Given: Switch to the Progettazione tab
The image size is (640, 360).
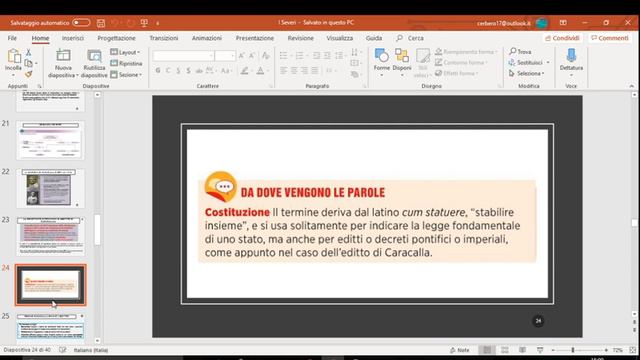Looking at the screenshot, I should [116, 38].
